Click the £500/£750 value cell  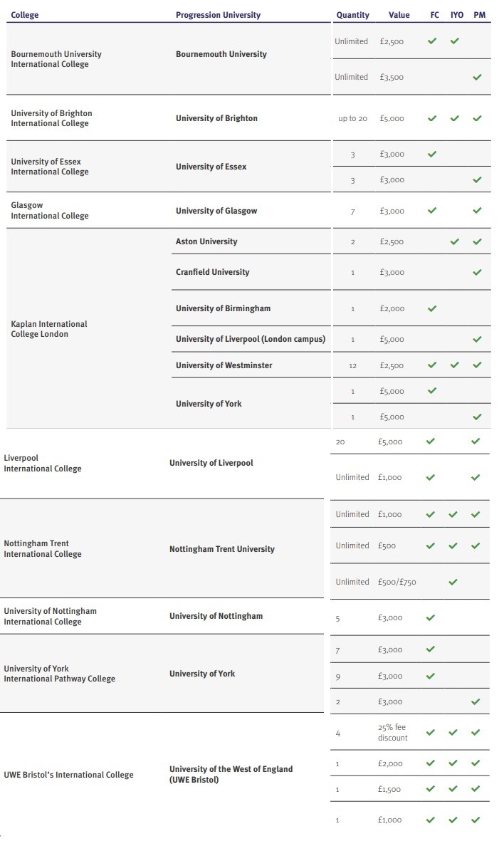pos(397,582)
